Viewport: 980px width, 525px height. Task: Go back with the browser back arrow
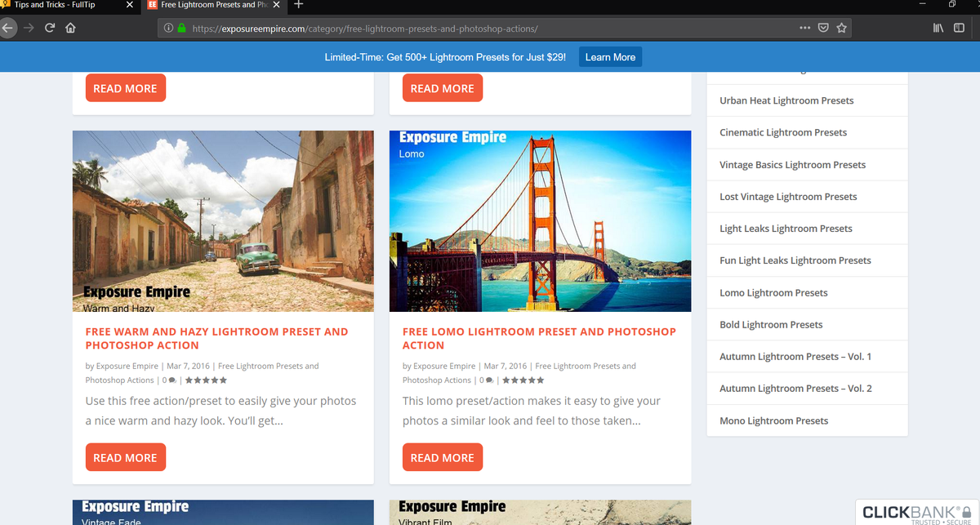point(7,28)
